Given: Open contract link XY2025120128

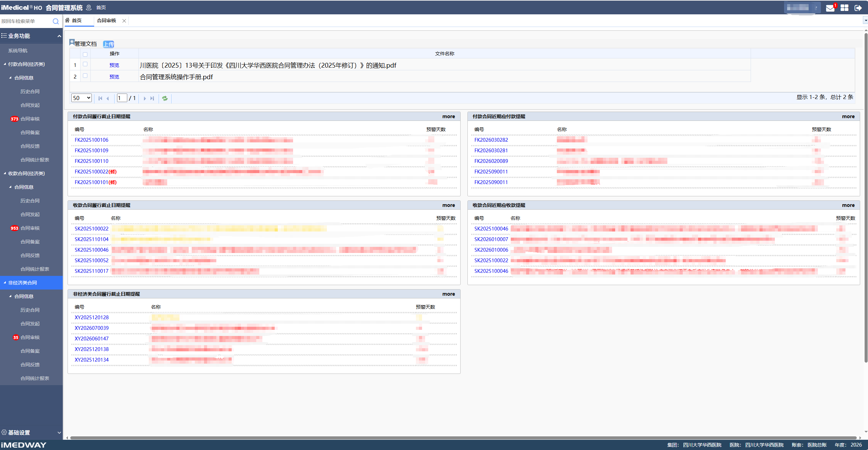Looking at the screenshot, I should [91, 318].
